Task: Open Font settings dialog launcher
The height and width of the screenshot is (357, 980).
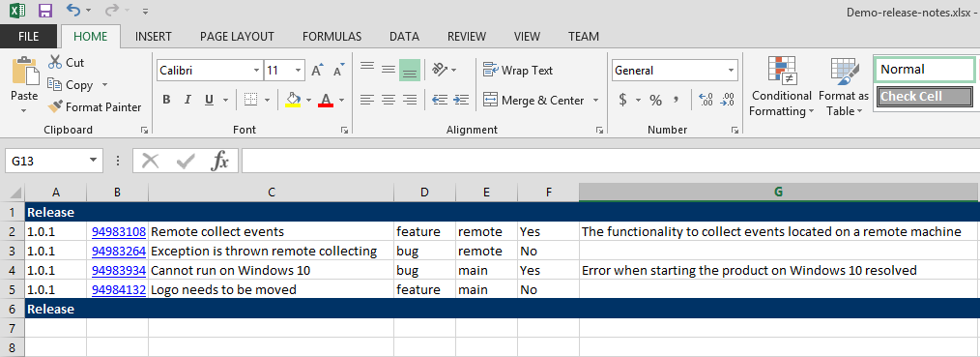Action: (x=344, y=130)
